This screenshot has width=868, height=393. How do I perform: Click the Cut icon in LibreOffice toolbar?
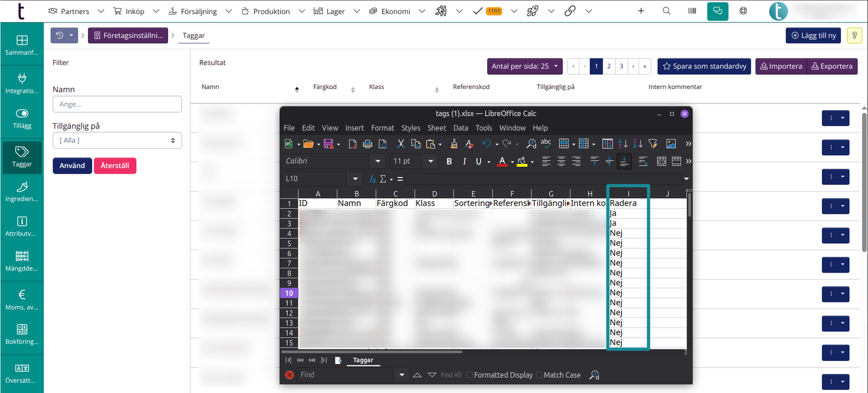[401, 144]
